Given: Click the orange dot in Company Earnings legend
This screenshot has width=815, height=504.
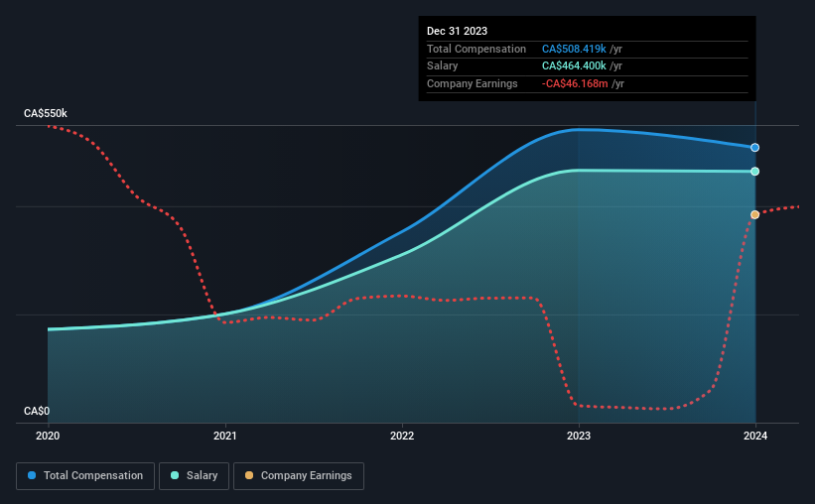Looking at the screenshot, I should point(249,475).
